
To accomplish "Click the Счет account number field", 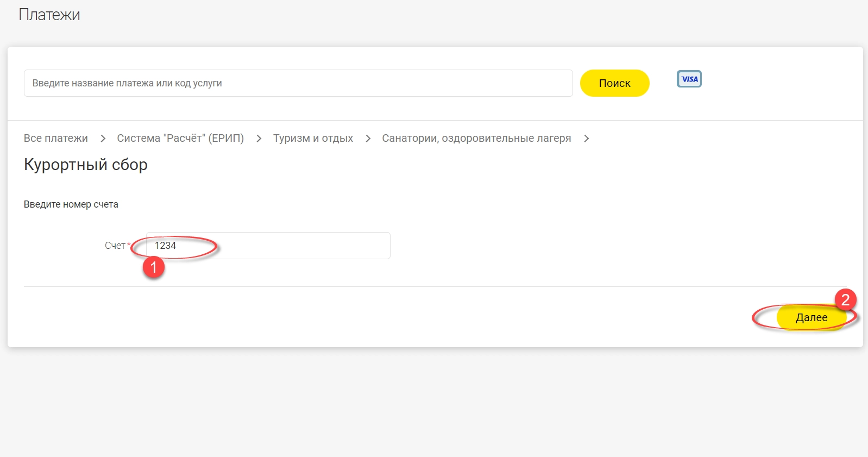I will pos(268,246).
